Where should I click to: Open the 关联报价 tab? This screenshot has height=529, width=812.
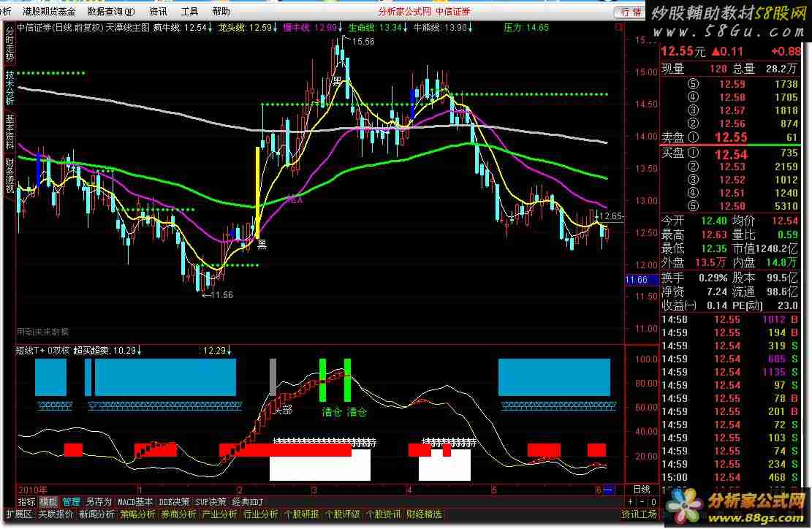(x=56, y=514)
